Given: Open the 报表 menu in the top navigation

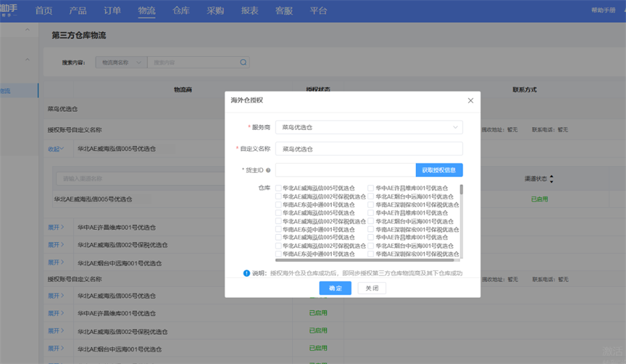Looking at the screenshot, I should click(250, 10).
